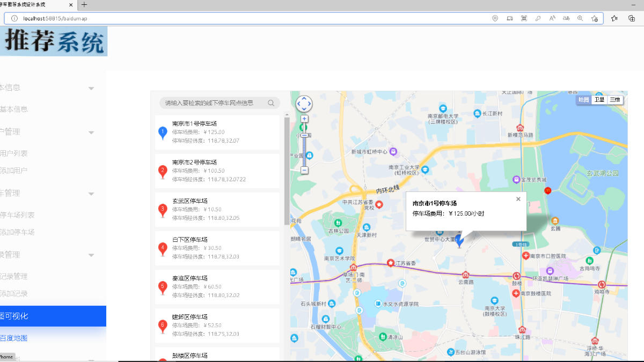Click the blue marker 1 in parking list
Viewport: 644px width, 362px height.
[x=163, y=133]
